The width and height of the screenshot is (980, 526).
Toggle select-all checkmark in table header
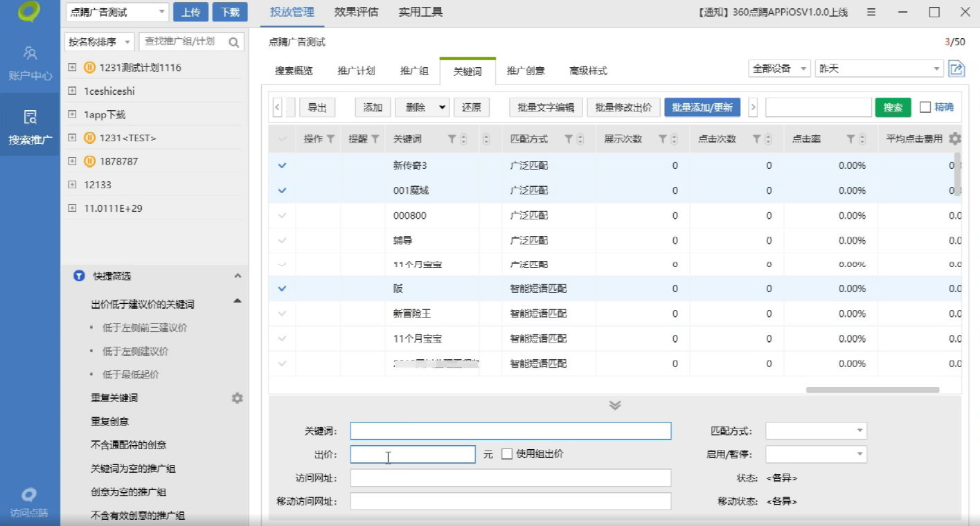[x=282, y=139]
